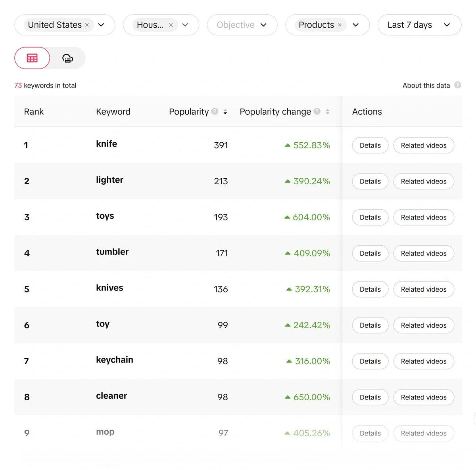View Related videos for cleaner

click(x=424, y=397)
